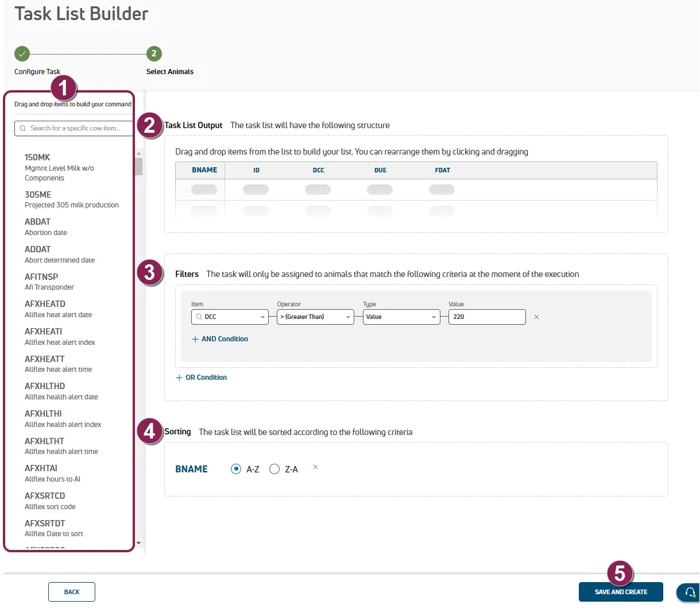Select the AFXSRTCD sort code item

point(50,501)
